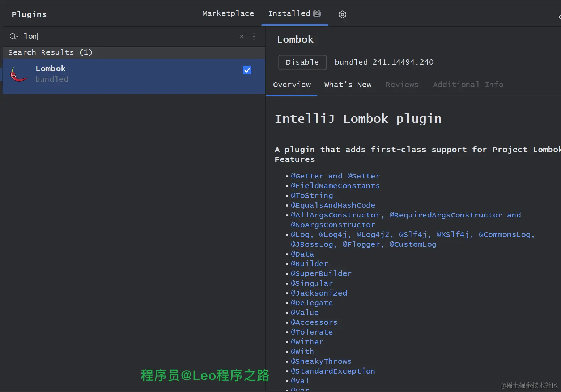The image size is (561, 392).
Task: Open the @Singular link
Action: click(x=312, y=283)
